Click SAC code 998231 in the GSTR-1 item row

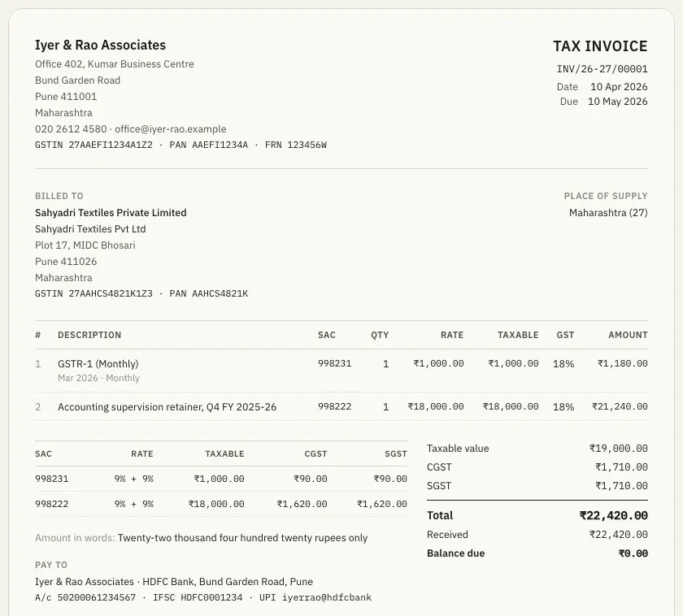334,363
